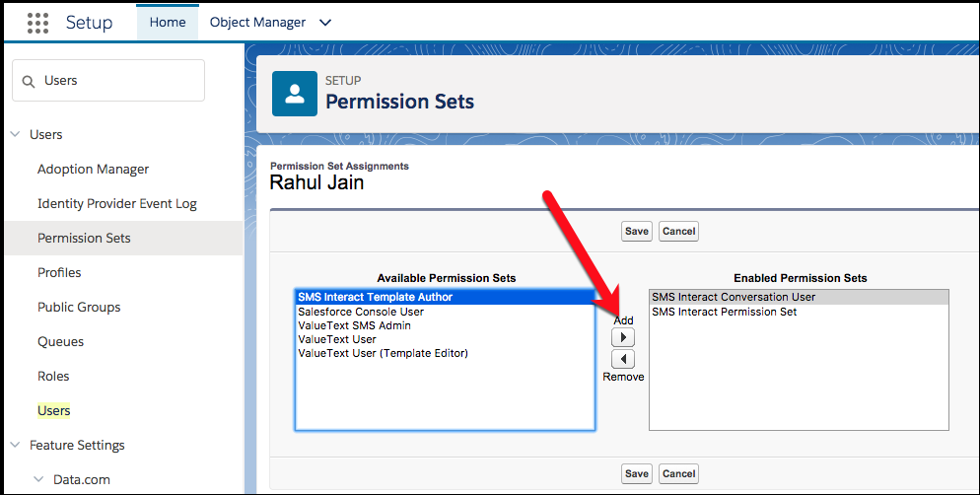Click the bottom Cancel button
Image resolution: width=980 pixels, height=495 pixels.
(678, 473)
